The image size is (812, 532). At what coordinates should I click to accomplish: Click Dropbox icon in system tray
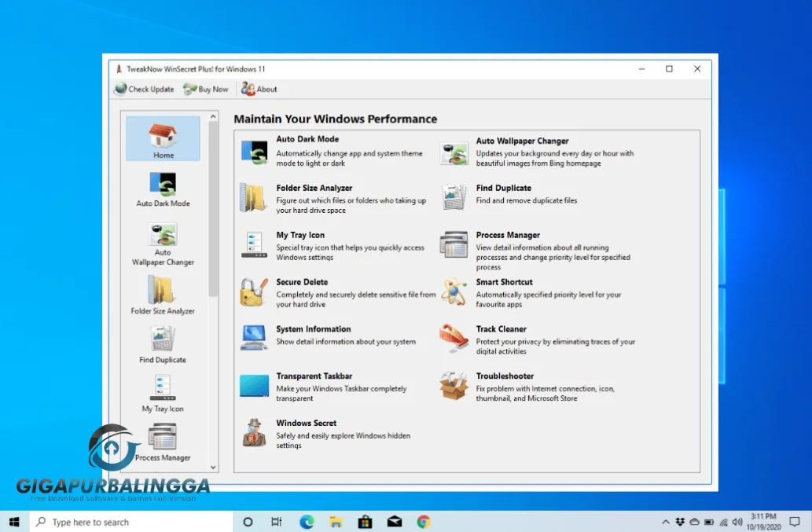[x=680, y=522]
